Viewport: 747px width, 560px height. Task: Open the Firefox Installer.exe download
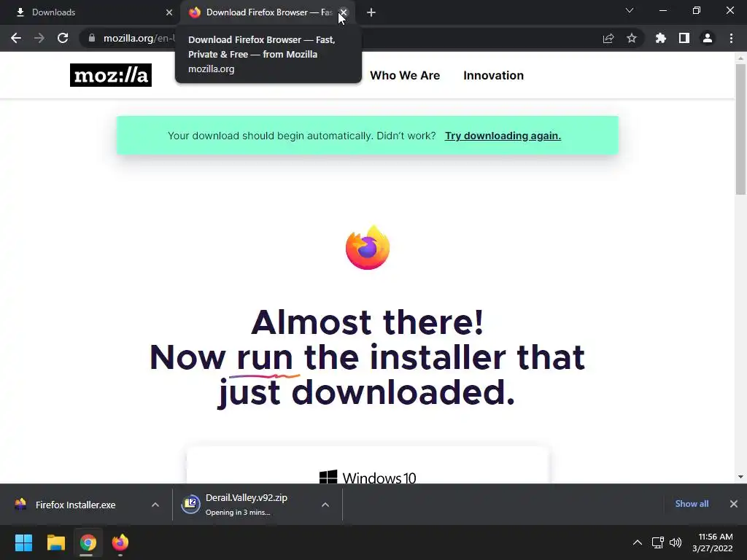click(x=75, y=505)
